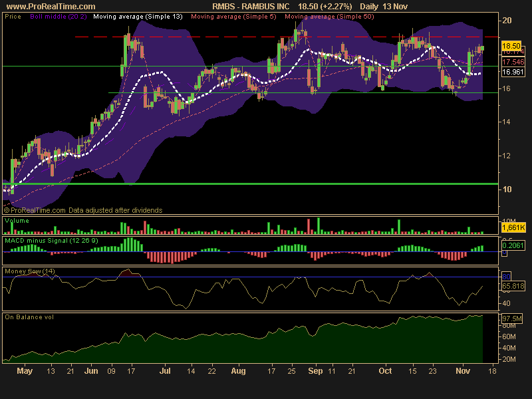The height and width of the screenshot is (399, 532).
Task: Click the Nov date on time axis
Action: (463, 371)
